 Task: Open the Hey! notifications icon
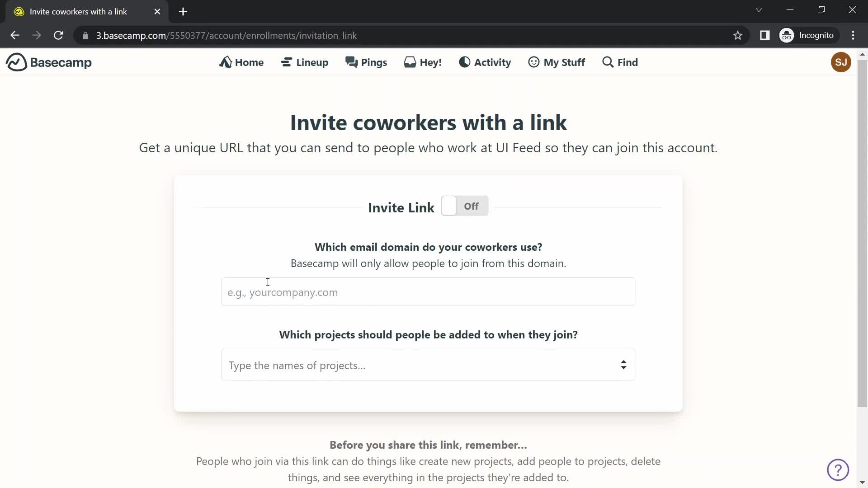coord(423,62)
